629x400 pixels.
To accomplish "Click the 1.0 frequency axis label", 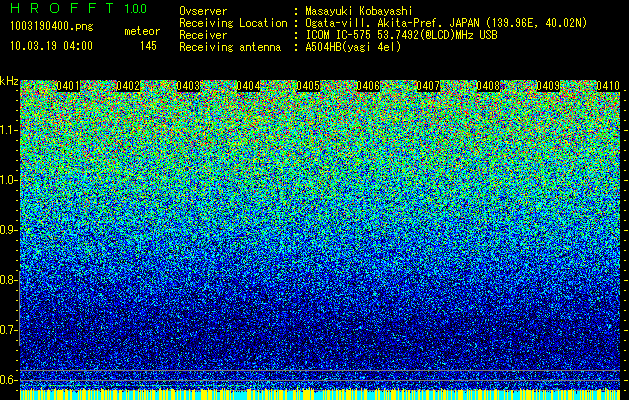I will coord(9,180).
